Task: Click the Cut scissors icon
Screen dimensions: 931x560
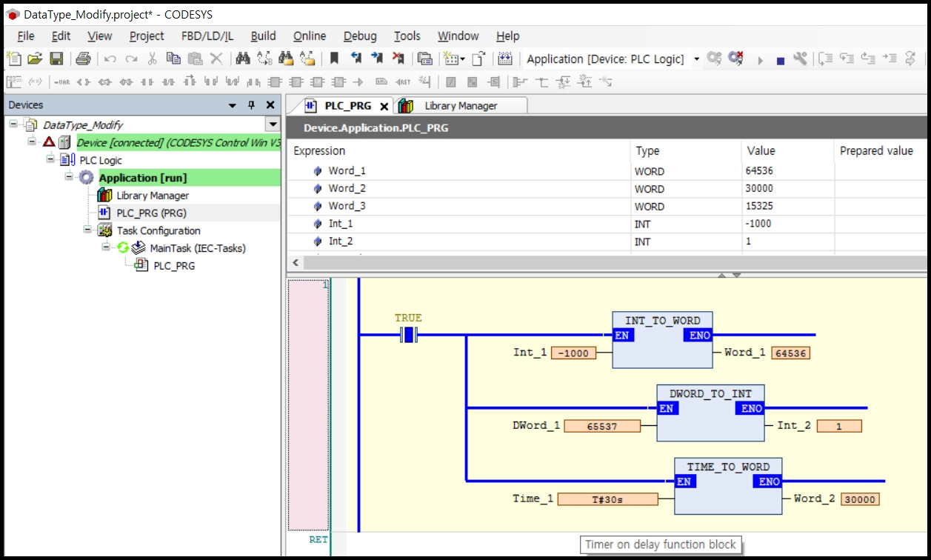Action: point(153,59)
